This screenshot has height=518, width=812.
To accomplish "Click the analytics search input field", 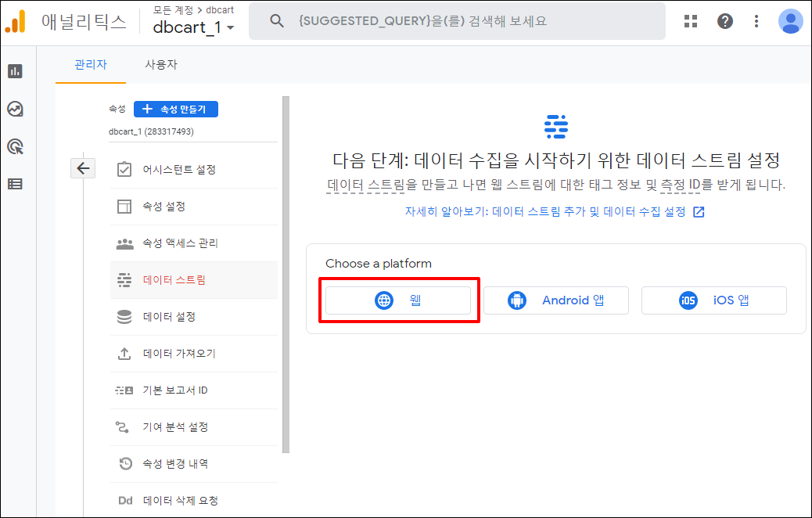I will coord(469,21).
